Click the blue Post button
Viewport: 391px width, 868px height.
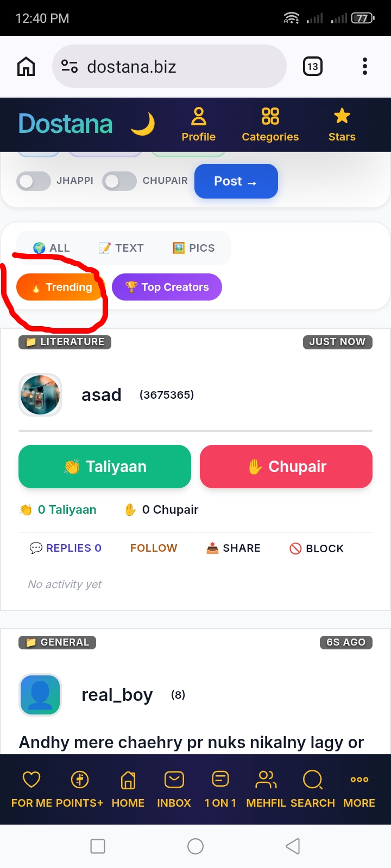[x=236, y=181]
